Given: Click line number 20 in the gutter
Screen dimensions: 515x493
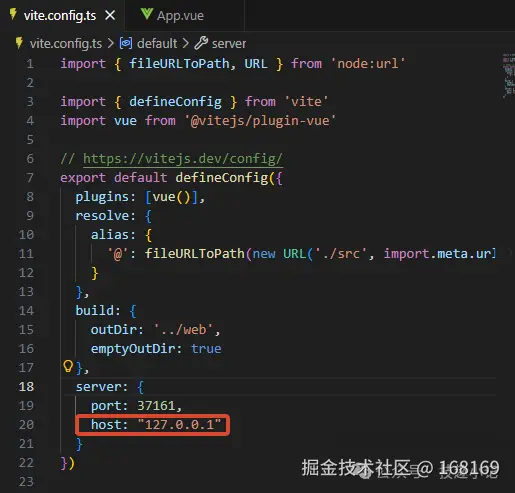Looking at the screenshot, I should point(26,425).
